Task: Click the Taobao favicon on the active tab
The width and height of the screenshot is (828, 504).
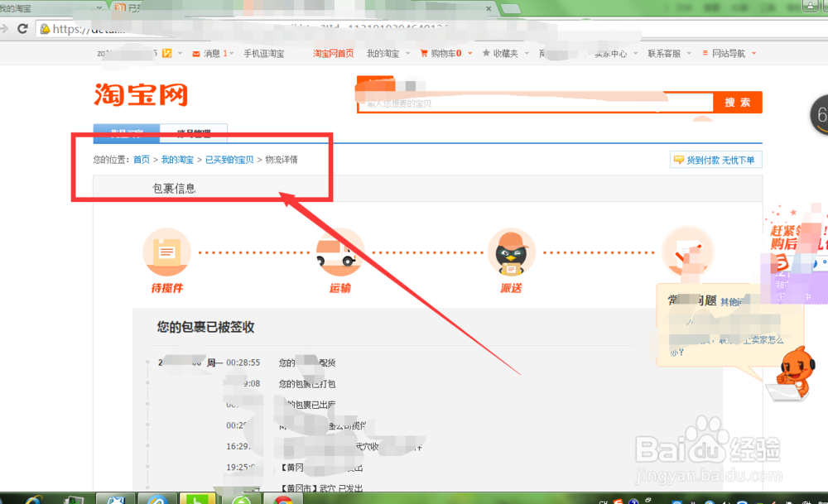Action: tap(120, 8)
